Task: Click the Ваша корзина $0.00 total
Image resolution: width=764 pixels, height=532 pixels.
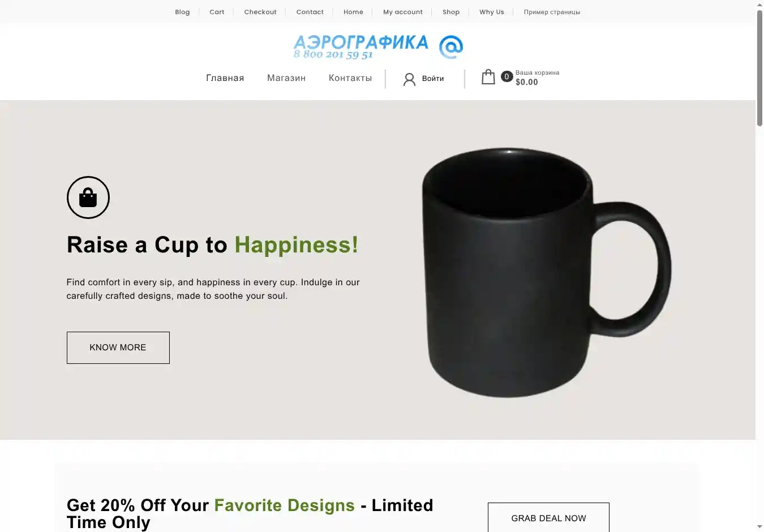Action: 537,78
